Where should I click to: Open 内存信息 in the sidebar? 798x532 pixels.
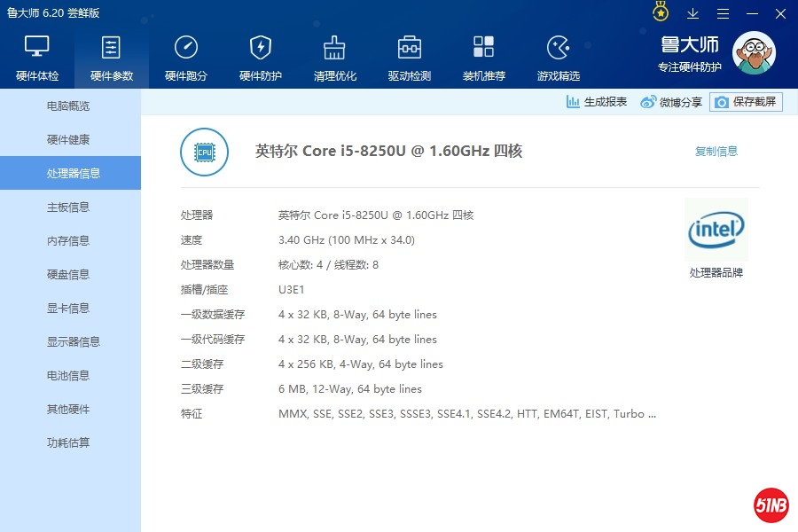tap(68, 241)
